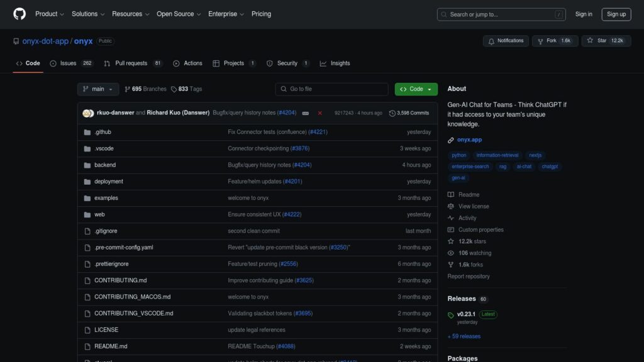View the 833 Tags link
The width and height of the screenshot is (644, 362).
pos(186,89)
